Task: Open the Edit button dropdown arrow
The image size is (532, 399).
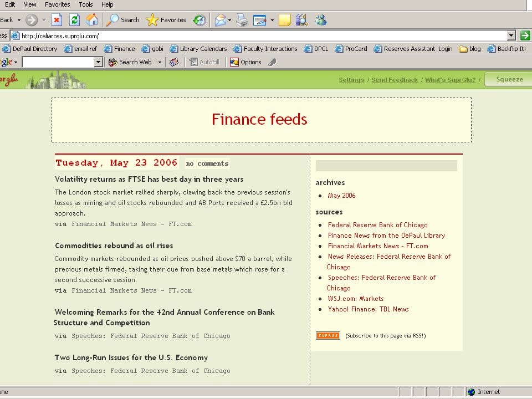Action: coord(272,20)
